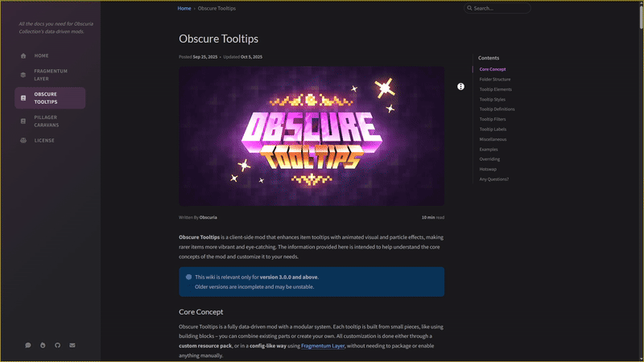The width and height of the screenshot is (644, 362).
Task: Open the Any Questions? contents entry
Action: 493,179
